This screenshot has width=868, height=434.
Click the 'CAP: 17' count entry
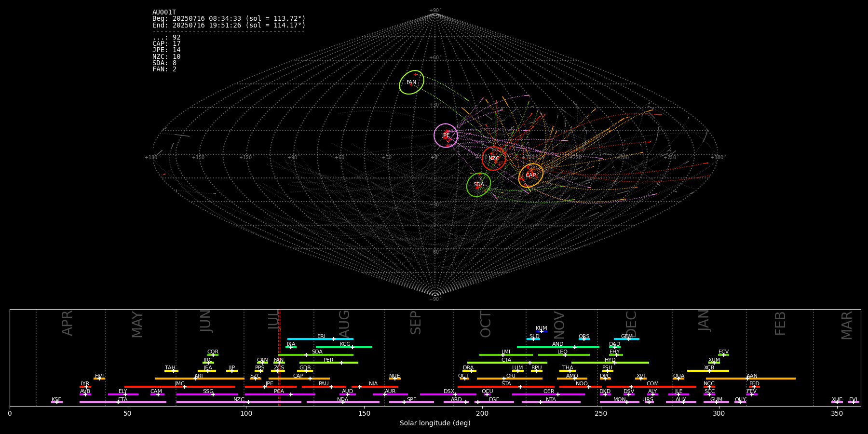166,44
